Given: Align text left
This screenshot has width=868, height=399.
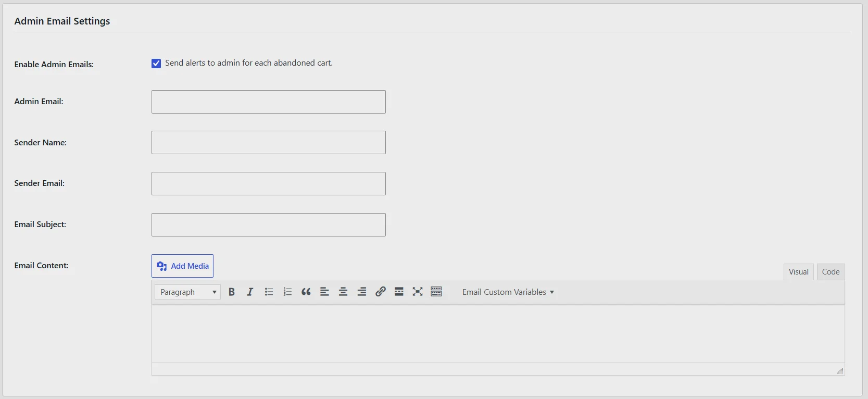Looking at the screenshot, I should click(324, 292).
